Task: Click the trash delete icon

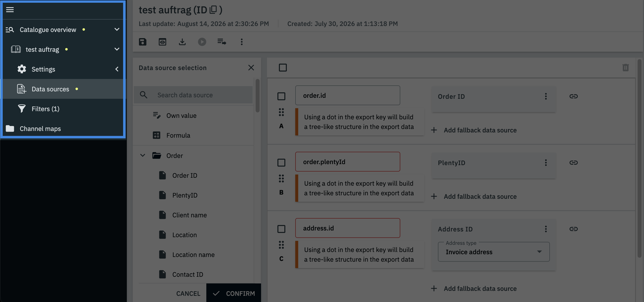Action: click(x=625, y=67)
